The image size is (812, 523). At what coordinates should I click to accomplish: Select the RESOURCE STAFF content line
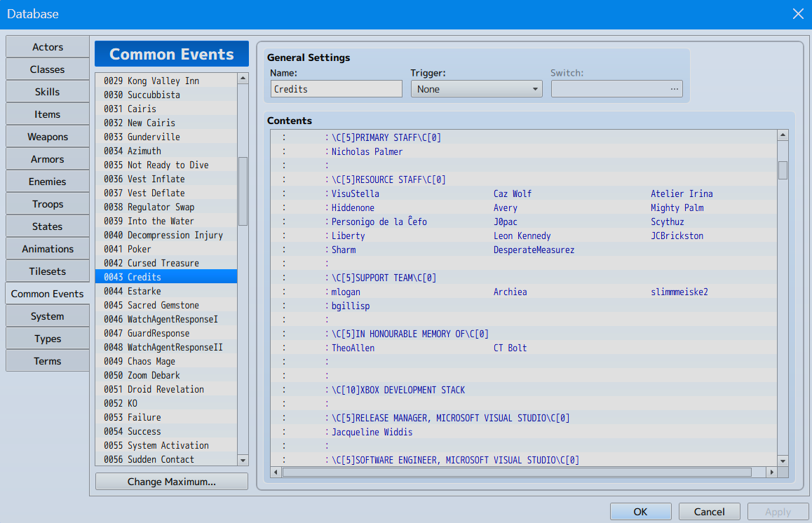(x=524, y=179)
